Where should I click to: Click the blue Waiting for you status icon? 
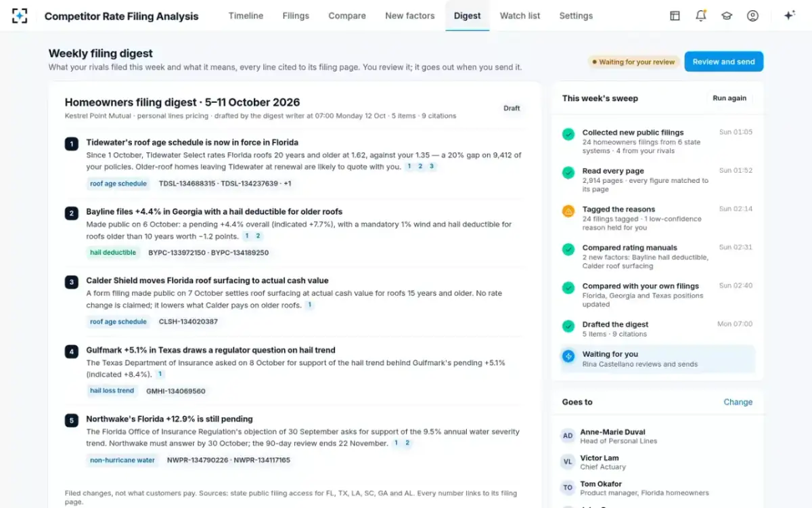568,356
